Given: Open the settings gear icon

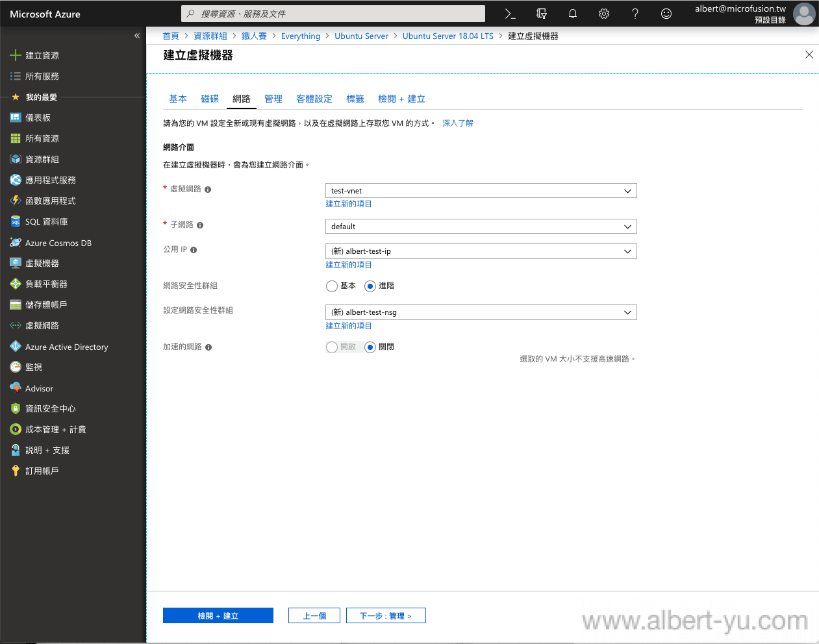Looking at the screenshot, I should pos(604,14).
